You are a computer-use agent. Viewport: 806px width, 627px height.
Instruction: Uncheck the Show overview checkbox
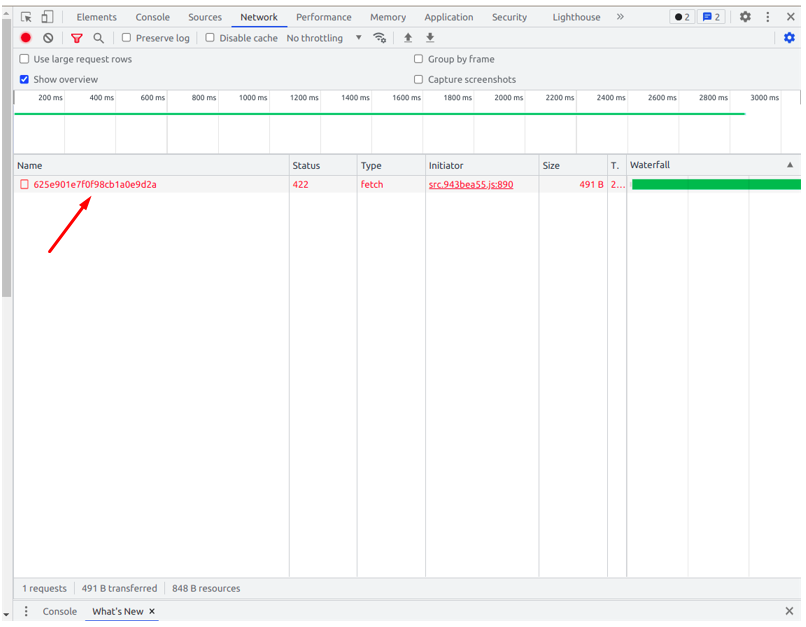(25, 79)
